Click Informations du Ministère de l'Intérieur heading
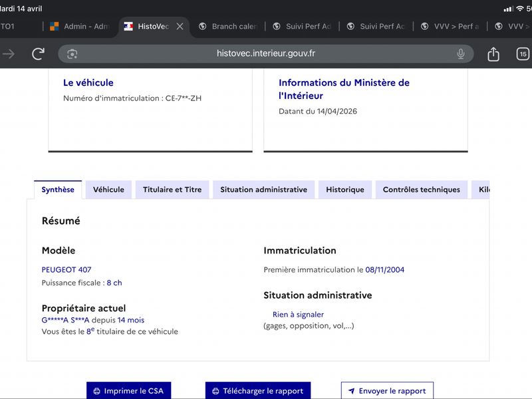Image resolution: width=532 pixels, height=399 pixels. click(x=344, y=89)
